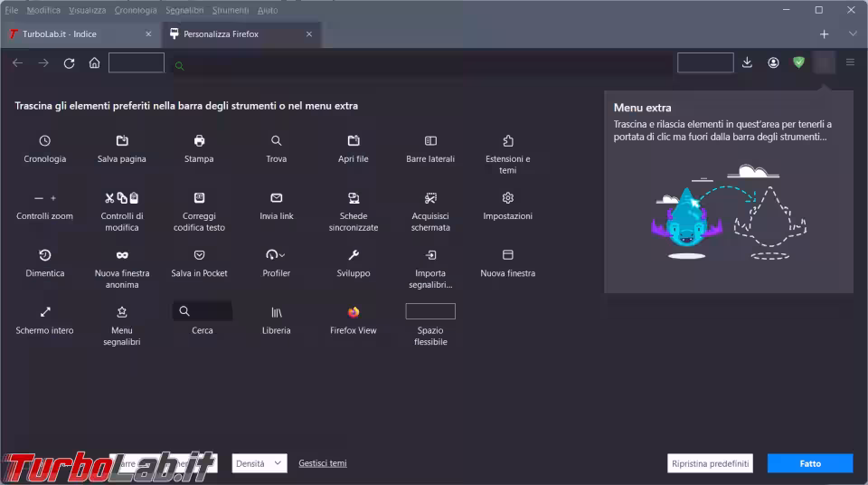Open the Strumenti menu
Viewport: 868px width, 485px height.
231,10
